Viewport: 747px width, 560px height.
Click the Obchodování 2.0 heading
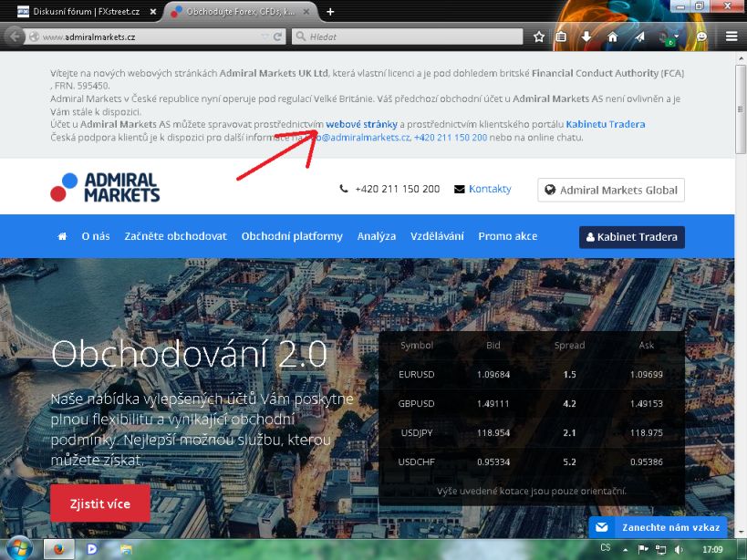click(189, 354)
